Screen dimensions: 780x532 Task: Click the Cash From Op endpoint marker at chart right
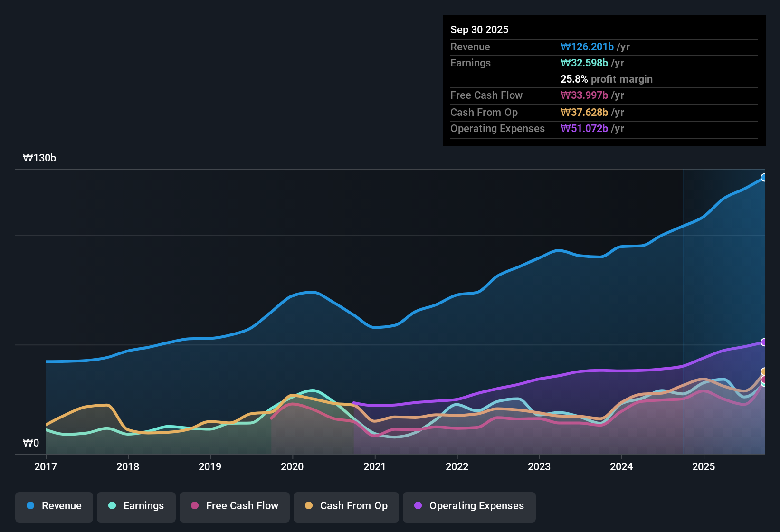764,372
